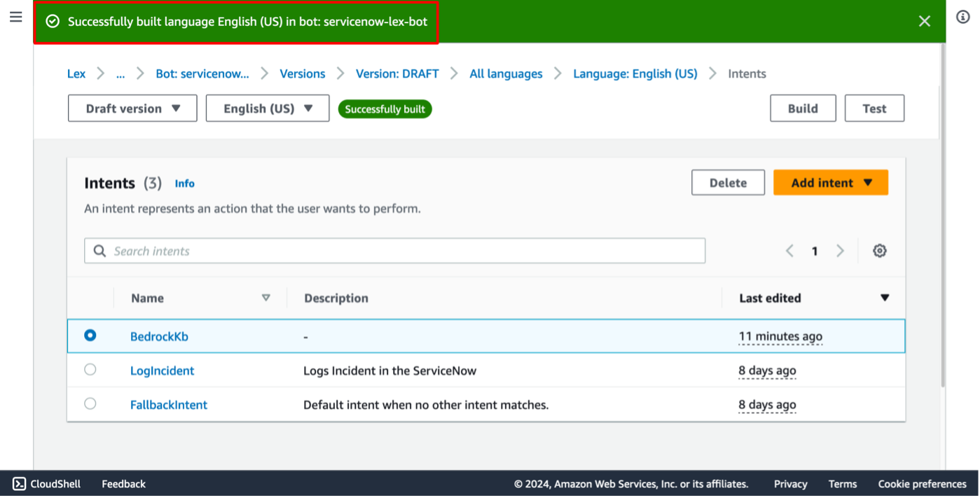The image size is (980, 498).
Task: Click the search magnifier icon
Action: pos(99,251)
